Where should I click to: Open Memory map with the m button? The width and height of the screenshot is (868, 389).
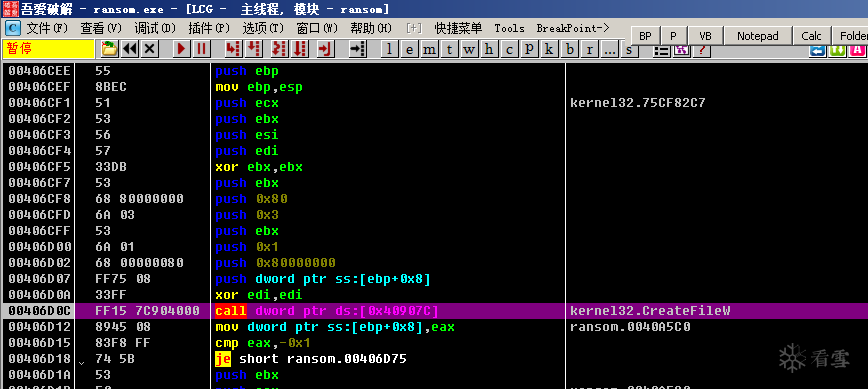429,49
